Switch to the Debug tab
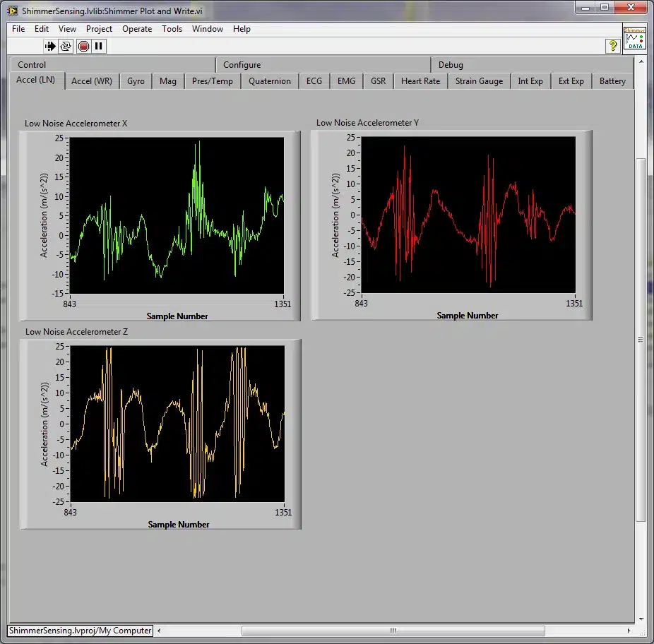Screen dimensions: 654x644 pyautogui.click(x=533, y=65)
